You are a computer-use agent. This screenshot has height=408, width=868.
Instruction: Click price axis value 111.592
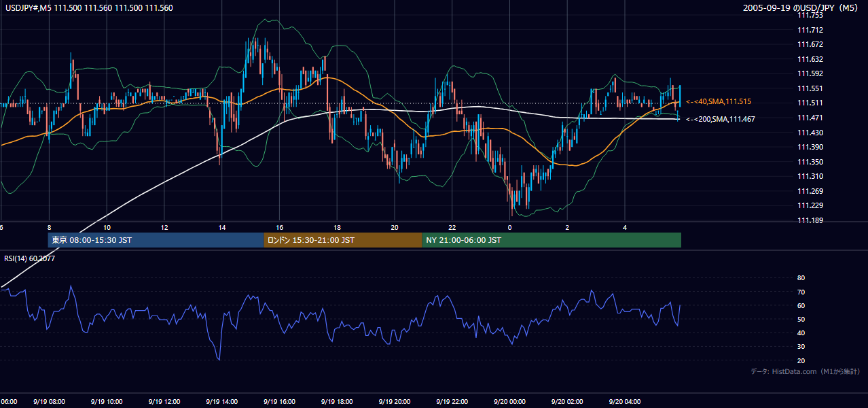tap(810, 73)
